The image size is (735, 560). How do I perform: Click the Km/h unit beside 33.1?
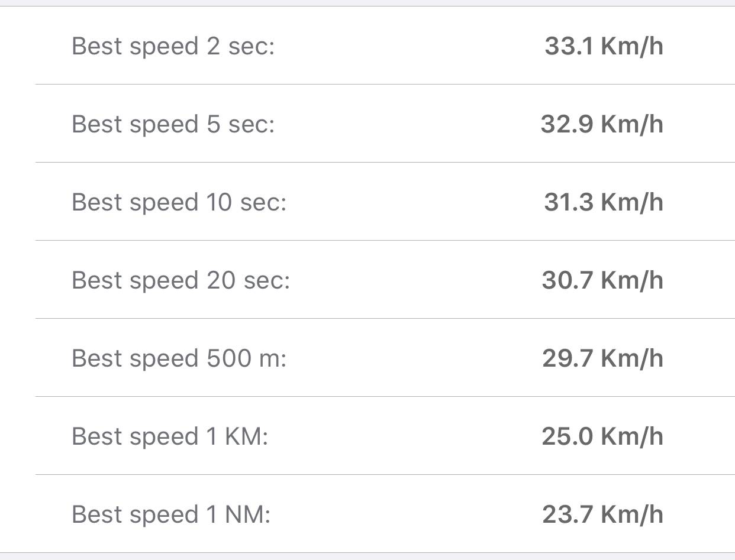[x=632, y=46]
